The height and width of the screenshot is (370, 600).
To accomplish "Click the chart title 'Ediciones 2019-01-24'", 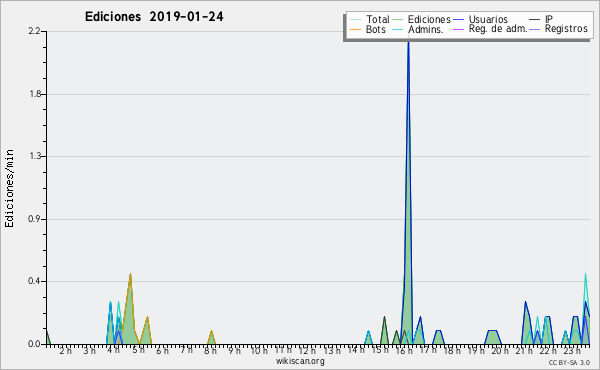I will pos(154,17).
